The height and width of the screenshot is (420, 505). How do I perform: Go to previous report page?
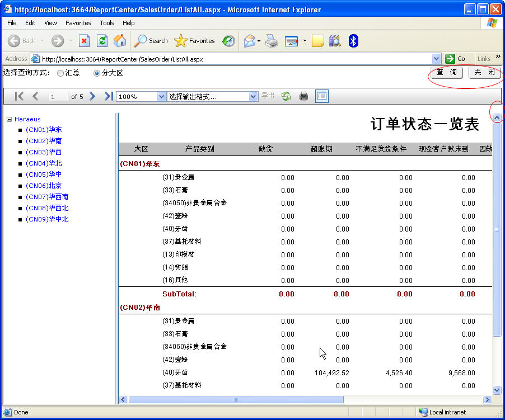(36, 96)
